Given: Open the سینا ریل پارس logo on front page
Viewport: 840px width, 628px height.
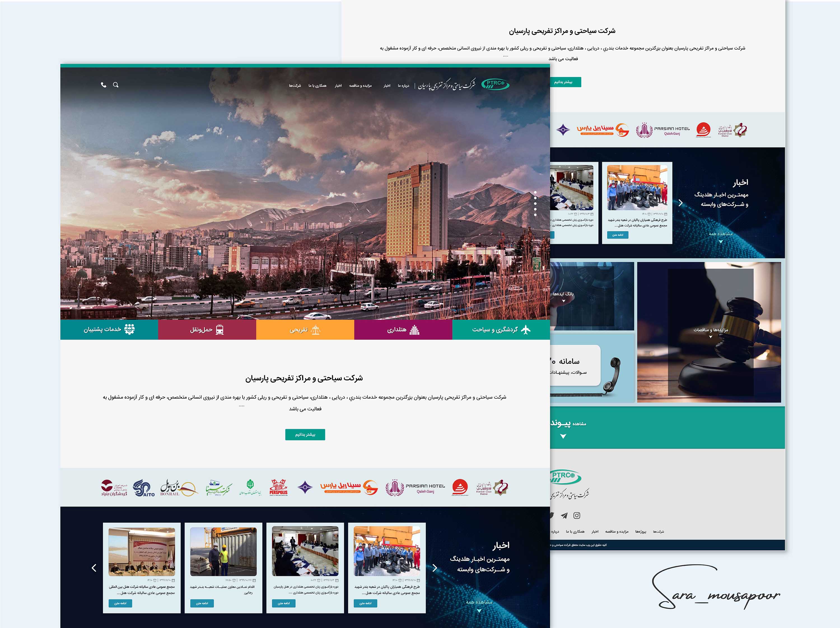Looking at the screenshot, I should coord(349,487).
